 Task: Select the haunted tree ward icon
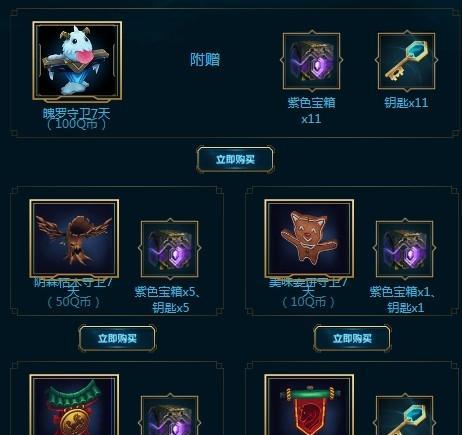[x=74, y=239]
